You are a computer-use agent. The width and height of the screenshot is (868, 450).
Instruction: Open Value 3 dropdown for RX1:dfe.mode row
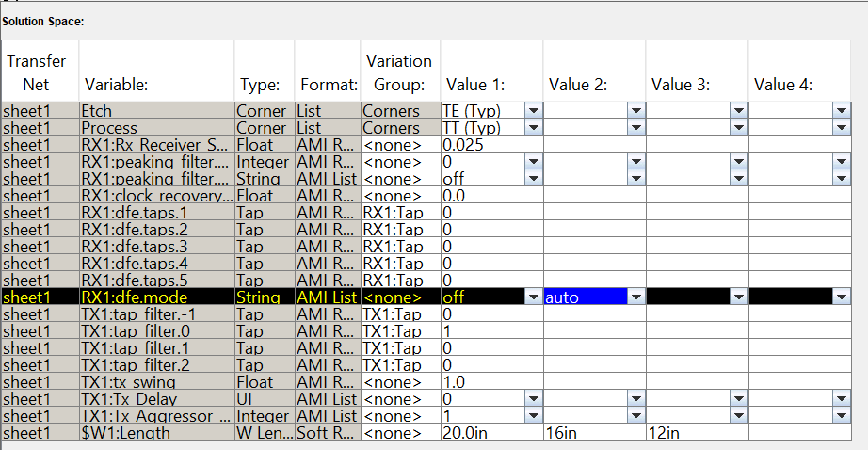[738, 297]
